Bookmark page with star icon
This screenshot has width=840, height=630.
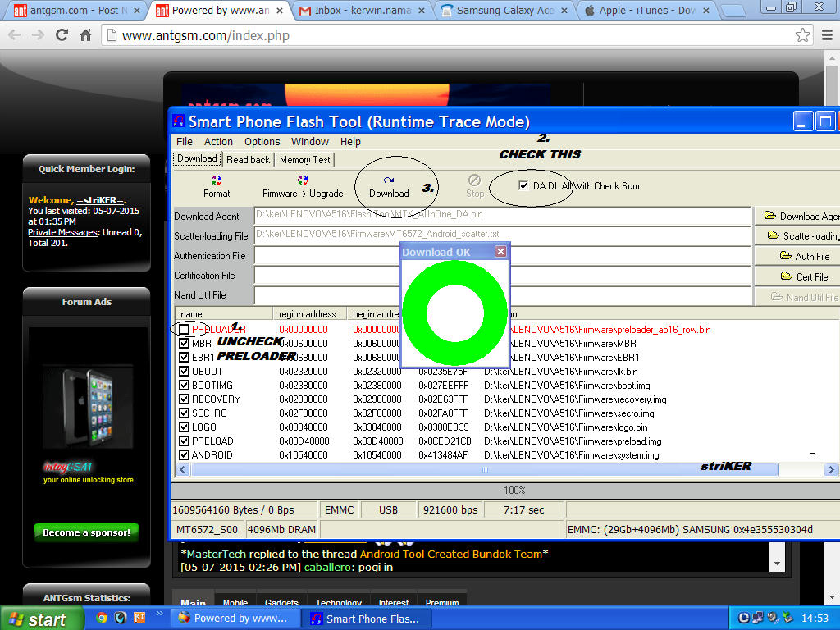(802, 35)
